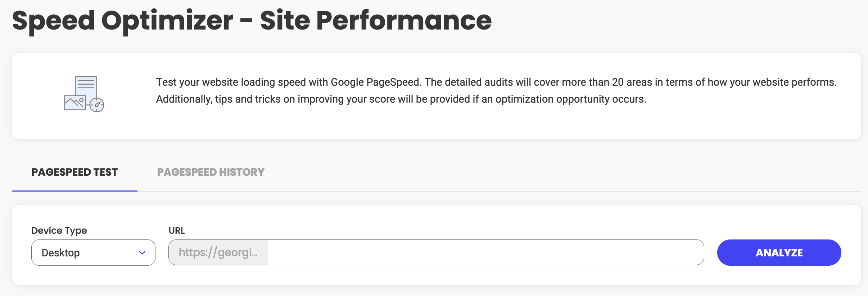Click the compass gauge in the illustration

[97, 105]
